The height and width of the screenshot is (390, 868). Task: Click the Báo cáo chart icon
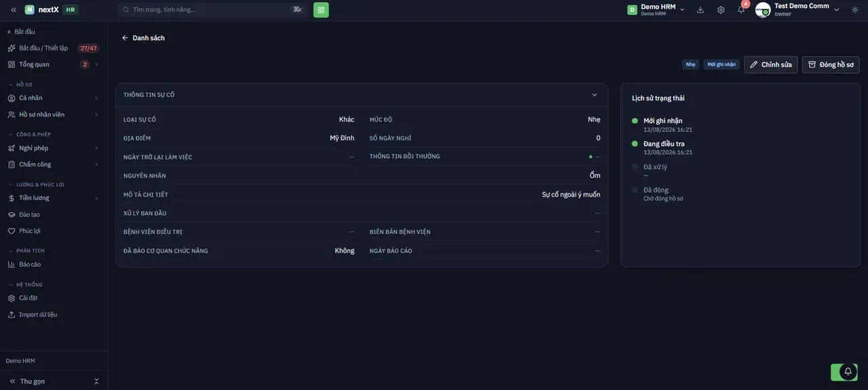[12, 265]
